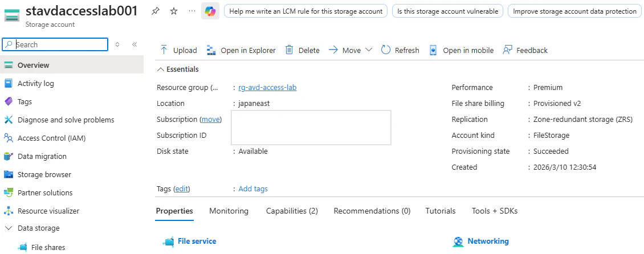Click the stavdaccesslab001 page title
The width and height of the screenshot is (644, 254).
pyautogui.click(x=81, y=11)
